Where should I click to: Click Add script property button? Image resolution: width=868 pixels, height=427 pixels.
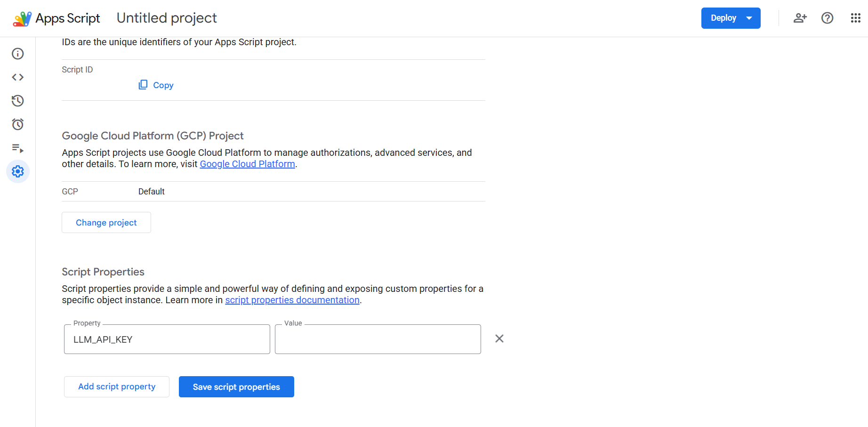click(x=117, y=387)
